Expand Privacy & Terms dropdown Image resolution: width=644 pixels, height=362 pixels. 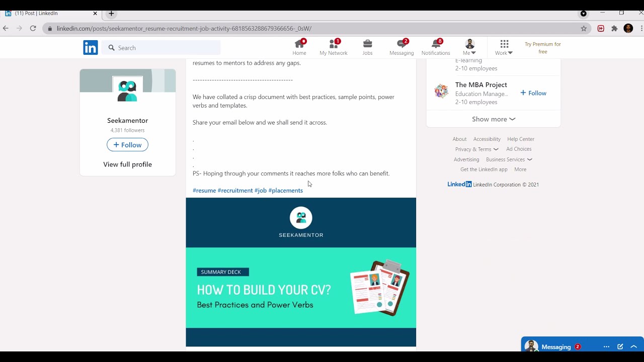pyautogui.click(x=476, y=149)
